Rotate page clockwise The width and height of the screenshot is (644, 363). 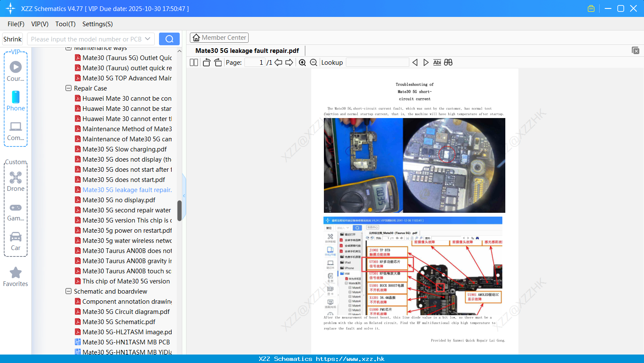click(218, 62)
